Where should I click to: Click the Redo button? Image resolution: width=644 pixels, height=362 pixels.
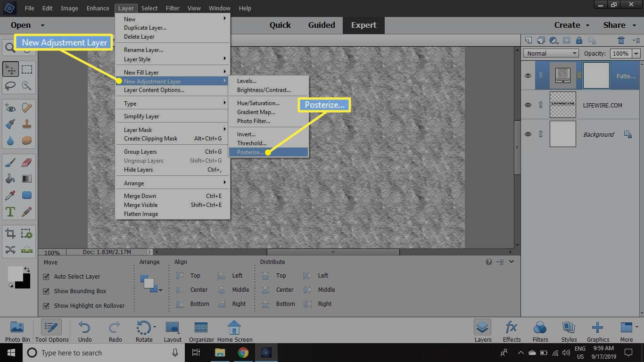[x=115, y=331]
